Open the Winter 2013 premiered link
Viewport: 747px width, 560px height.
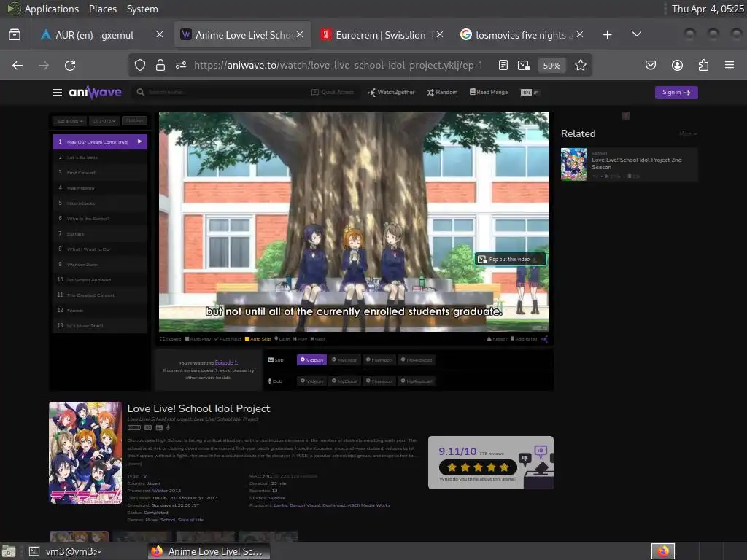coord(167,491)
